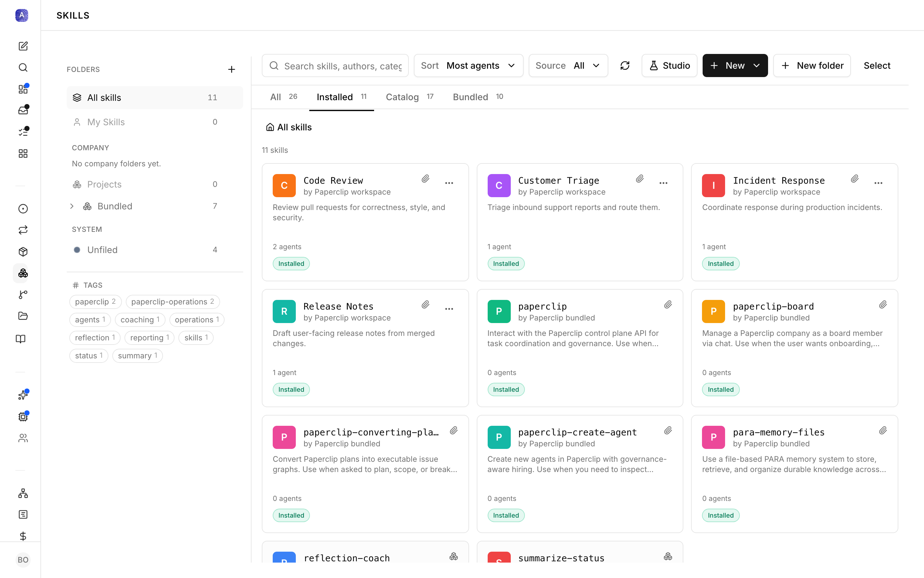Image resolution: width=924 pixels, height=578 pixels.
Task: Click the workspace logo at top left
Action: pyautogui.click(x=22, y=15)
